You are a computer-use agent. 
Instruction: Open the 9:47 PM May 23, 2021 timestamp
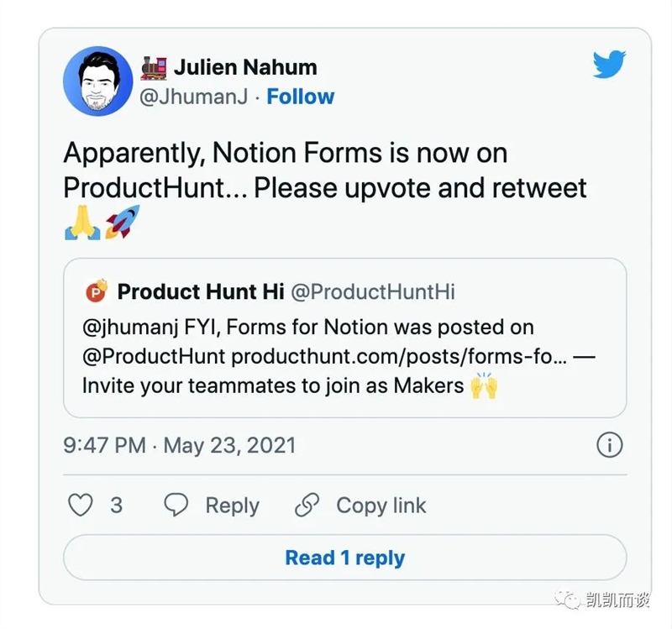pyautogui.click(x=180, y=445)
